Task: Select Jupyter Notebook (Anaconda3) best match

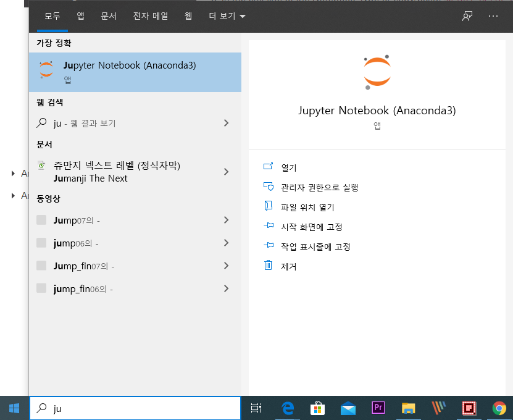Action: click(135, 72)
